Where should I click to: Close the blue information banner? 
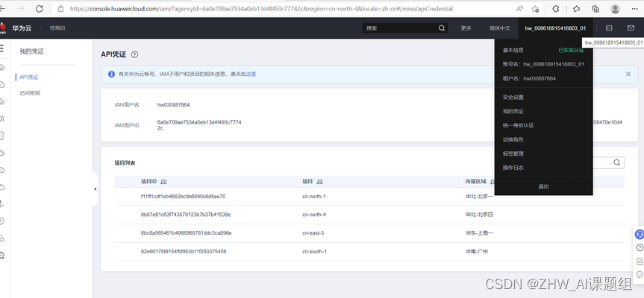[628, 74]
